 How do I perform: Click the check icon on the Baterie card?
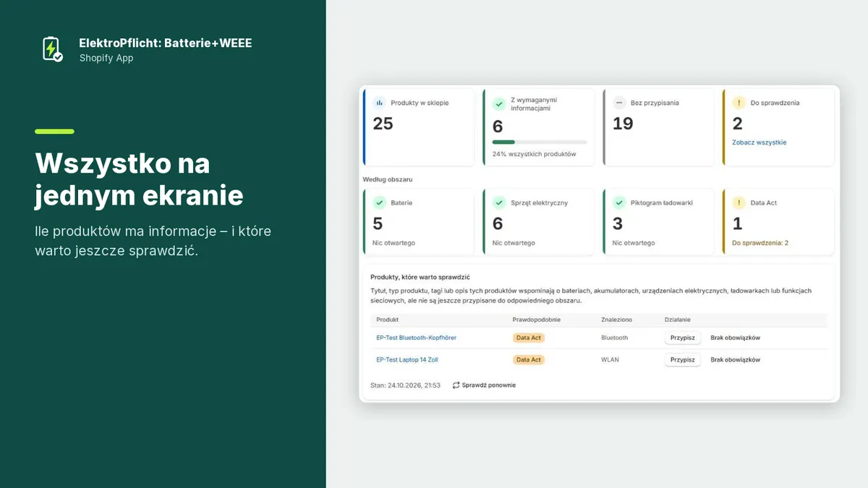point(379,203)
